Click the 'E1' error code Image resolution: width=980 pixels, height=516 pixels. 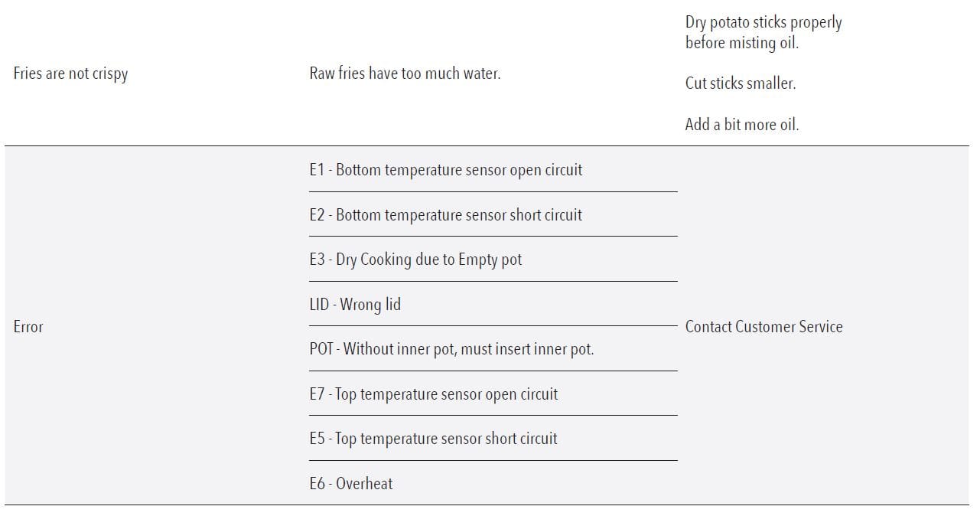point(317,170)
